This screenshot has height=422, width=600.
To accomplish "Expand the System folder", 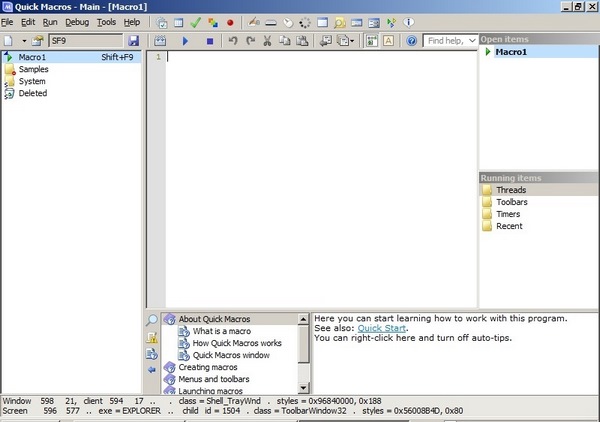I will pyautogui.click(x=32, y=81).
